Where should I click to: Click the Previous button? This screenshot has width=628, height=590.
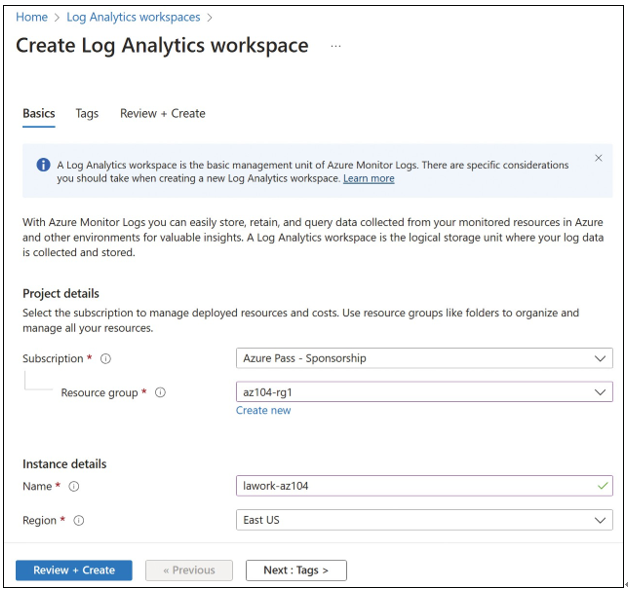[x=189, y=570]
